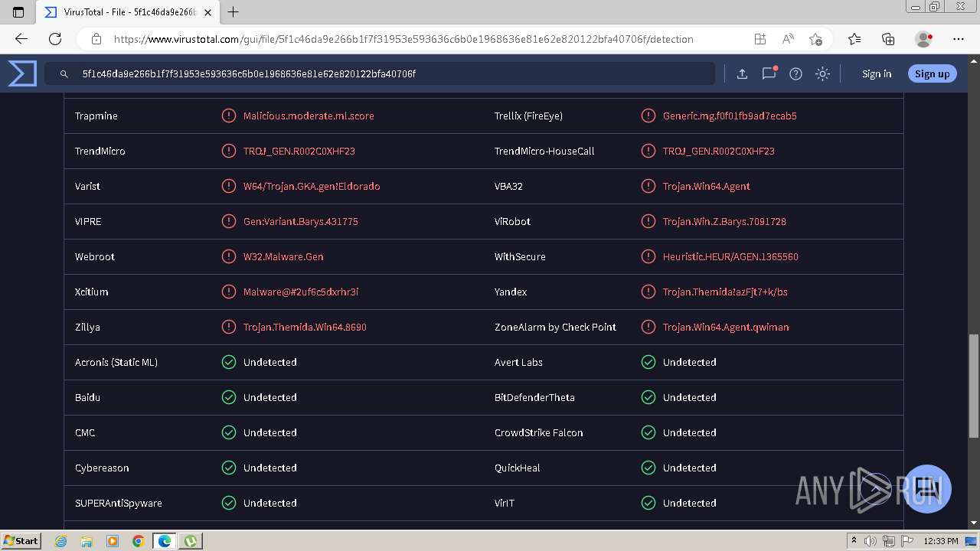This screenshot has height=551, width=980.
Task: Focus the VirusTotal hash search field
Action: 381,74
